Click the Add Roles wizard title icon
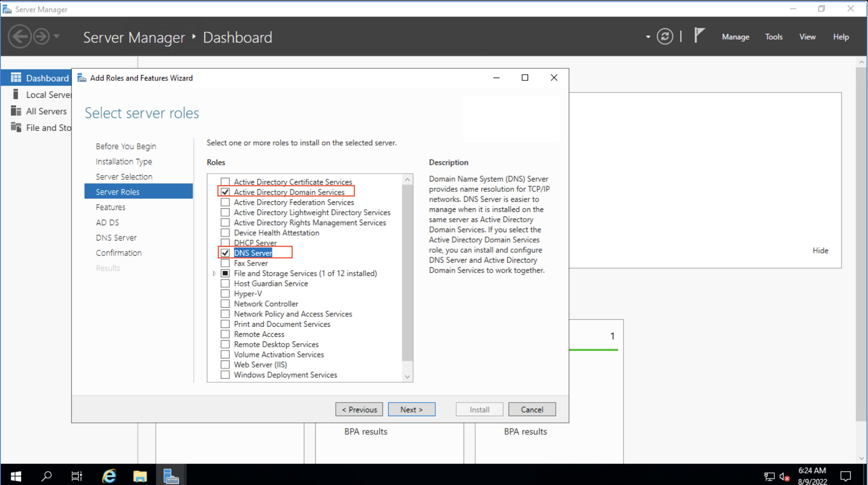868x485 pixels. point(82,78)
